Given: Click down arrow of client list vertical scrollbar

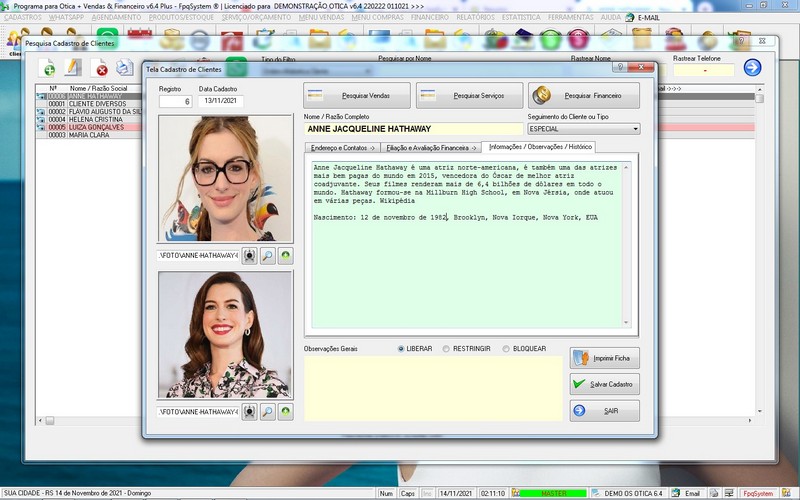Looking at the screenshot, I should (759, 411).
